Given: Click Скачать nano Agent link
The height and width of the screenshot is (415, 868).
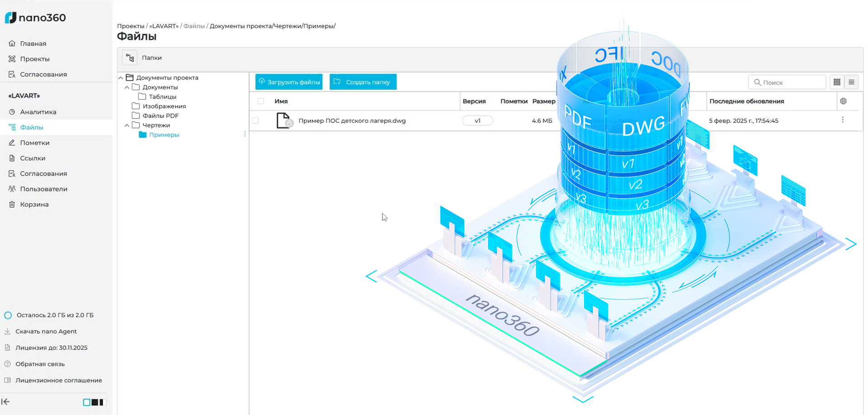Looking at the screenshot, I should pos(46,331).
